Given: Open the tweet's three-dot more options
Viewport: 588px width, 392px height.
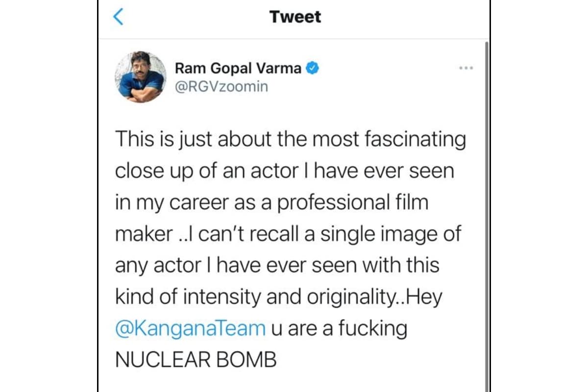Looking at the screenshot, I should coord(465,68).
